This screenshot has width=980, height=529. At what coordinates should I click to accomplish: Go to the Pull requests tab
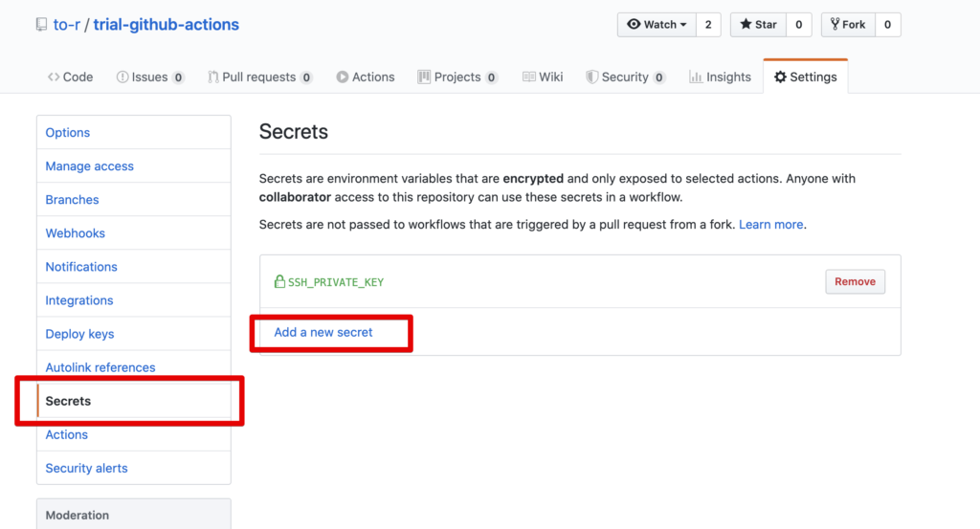click(260, 77)
